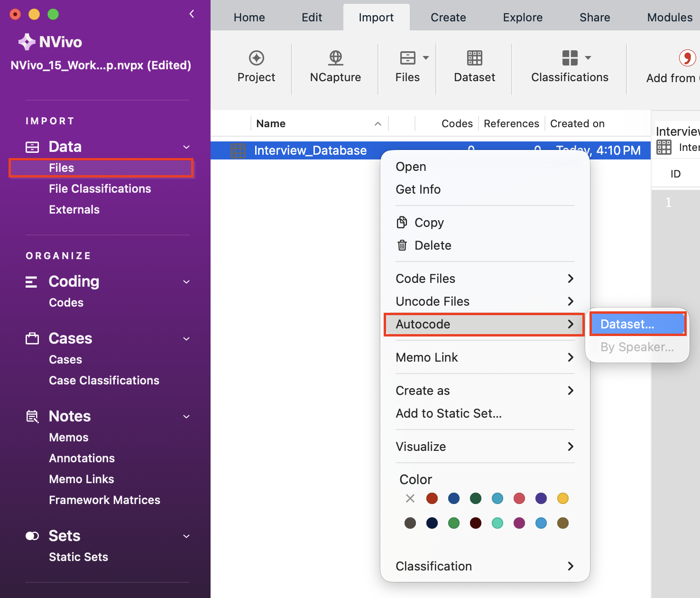
Task: Open Codes under Coding in the sidebar
Action: tap(66, 303)
